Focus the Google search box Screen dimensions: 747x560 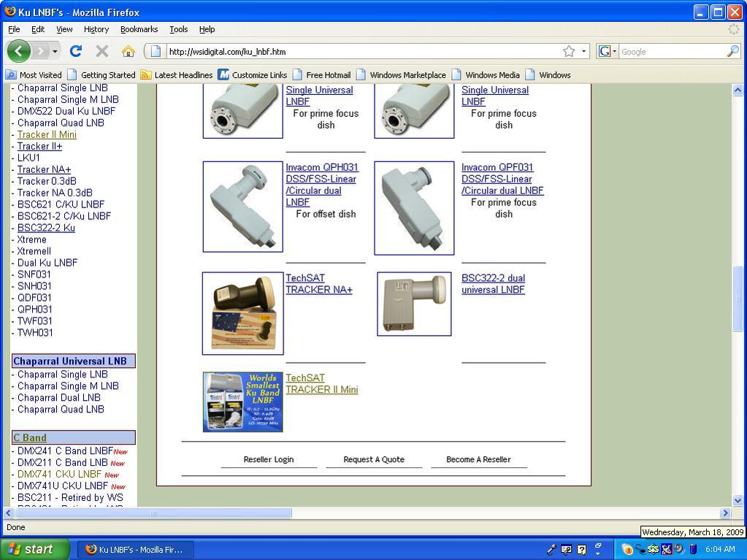click(673, 51)
